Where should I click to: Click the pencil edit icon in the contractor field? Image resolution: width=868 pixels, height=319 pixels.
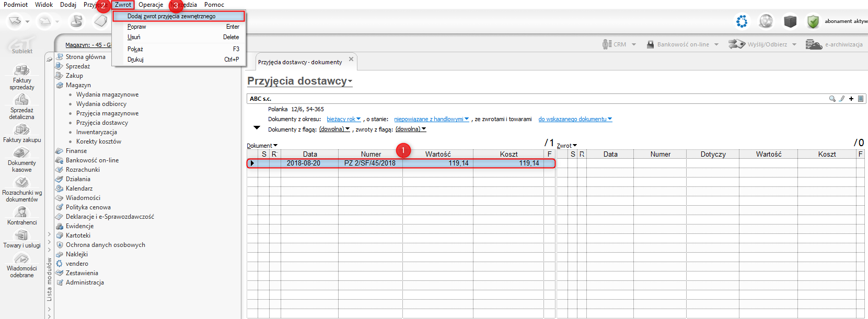click(x=842, y=99)
